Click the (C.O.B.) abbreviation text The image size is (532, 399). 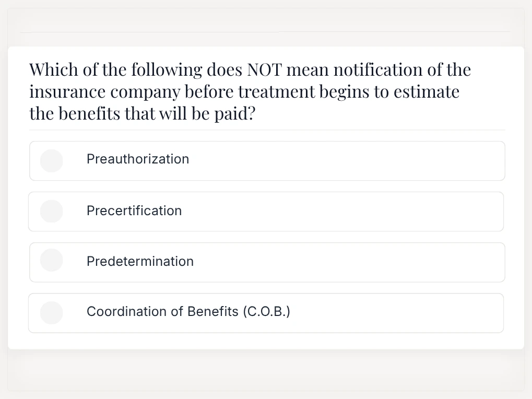[267, 311]
